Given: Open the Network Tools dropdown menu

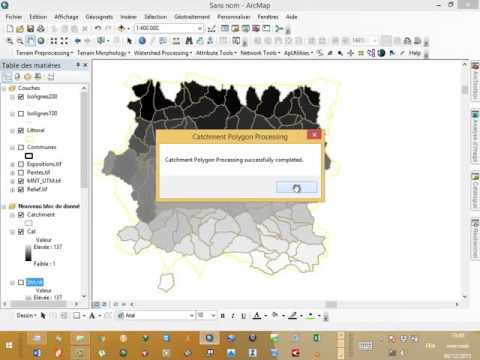Looking at the screenshot, I should 260,53.
